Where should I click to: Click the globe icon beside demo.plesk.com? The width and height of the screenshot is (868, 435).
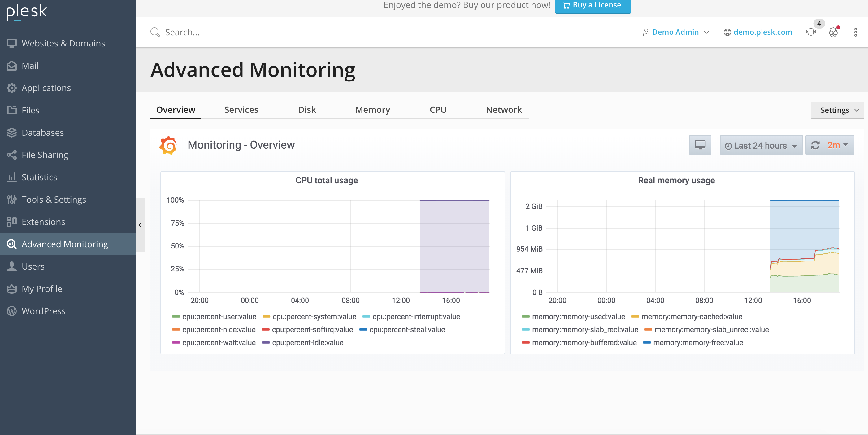click(x=727, y=32)
